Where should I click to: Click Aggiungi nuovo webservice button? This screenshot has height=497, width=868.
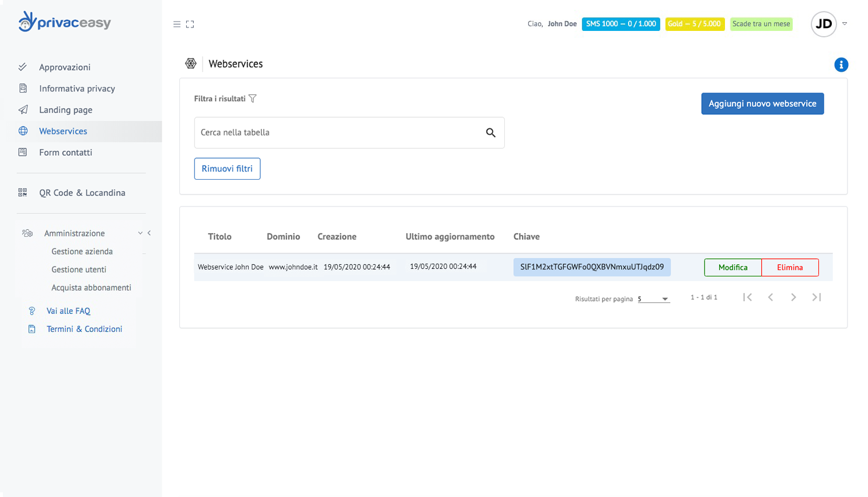pyautogui.click(x=762, y=104)
